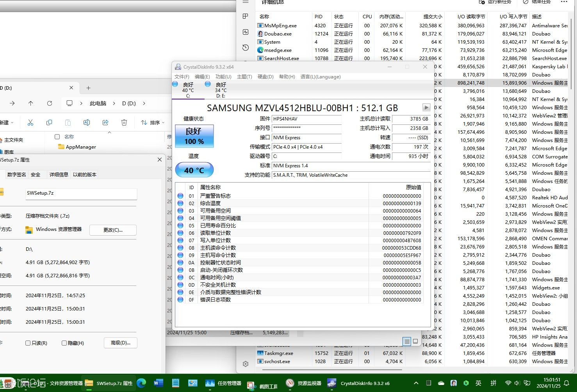
Task: Select the Doubao.exe process row
Action: pyautogui.click(x=412, y=34)
